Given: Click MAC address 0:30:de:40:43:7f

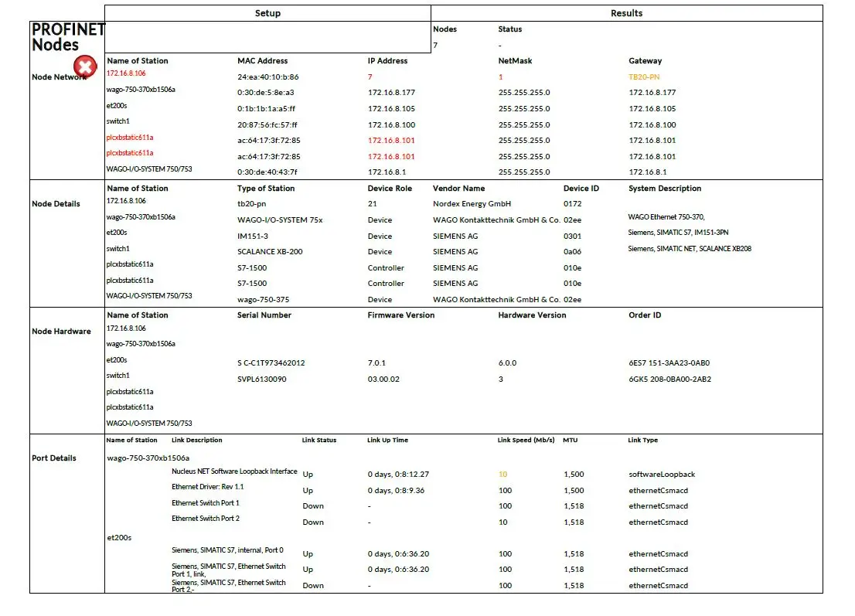Looking at the screenshot, I should (x=267, y=172).
